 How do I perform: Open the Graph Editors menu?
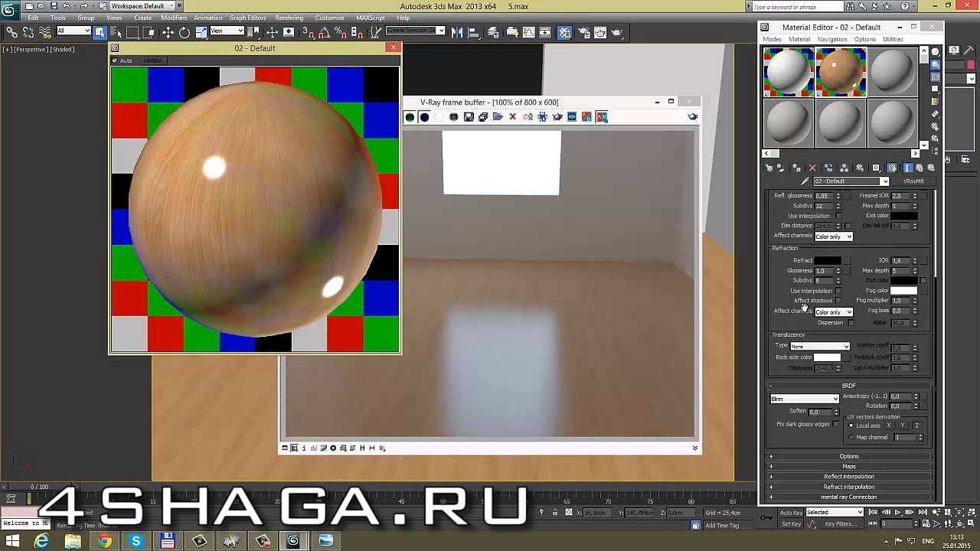tap(247, 18)
